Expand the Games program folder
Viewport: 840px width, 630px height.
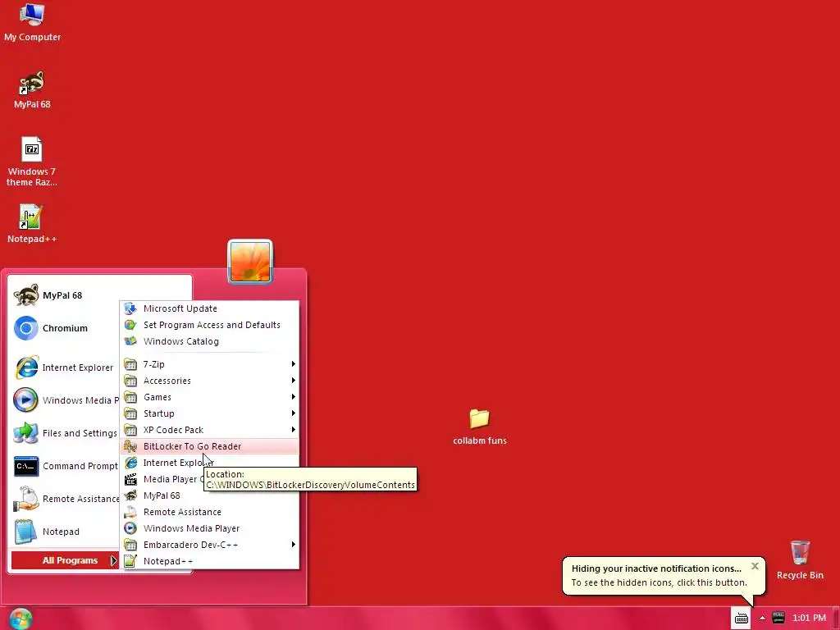[209, 397]
